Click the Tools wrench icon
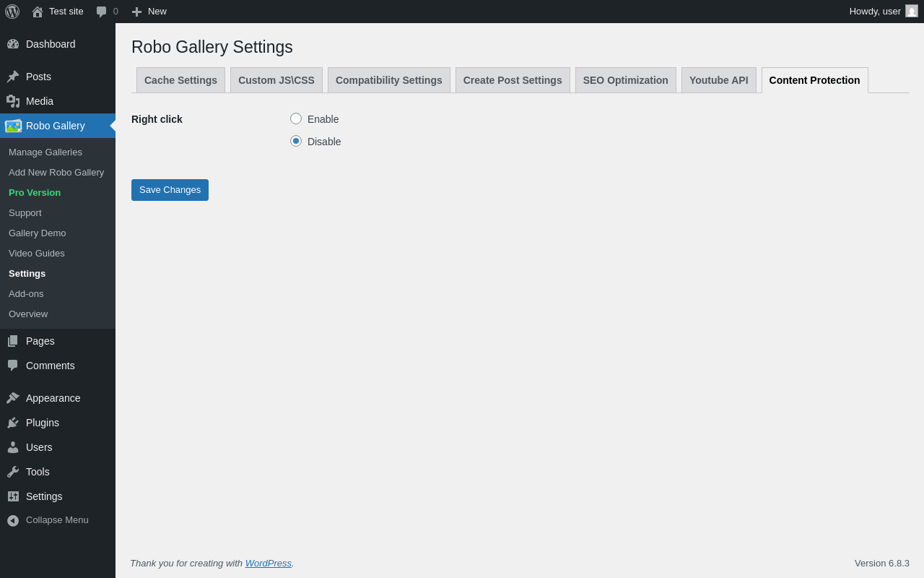The image size is (924, 578). click(13, 472)
